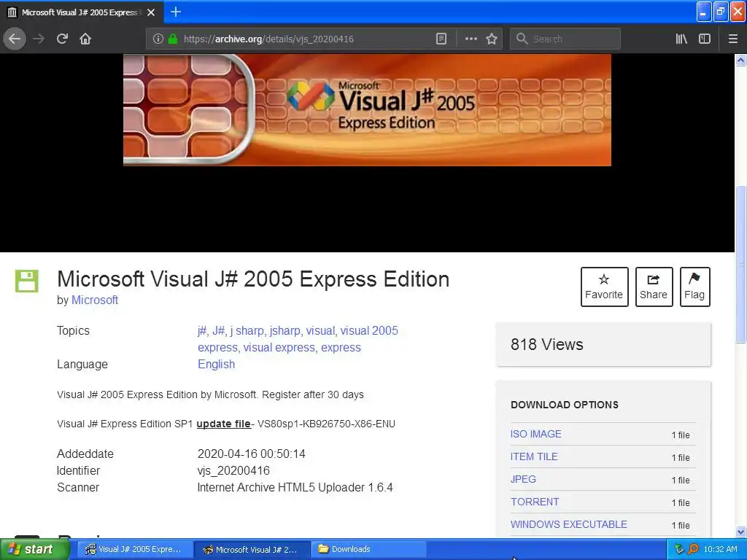Image resolution: width=747 pixels, height=560 pixels.
Task: Open the jsharp topic link
Action: pyautogui.click(x=285, y=330)
